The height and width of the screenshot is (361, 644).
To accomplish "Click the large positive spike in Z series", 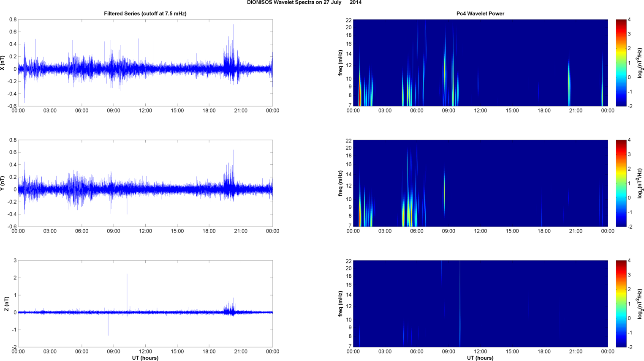I will click(127, 293).
